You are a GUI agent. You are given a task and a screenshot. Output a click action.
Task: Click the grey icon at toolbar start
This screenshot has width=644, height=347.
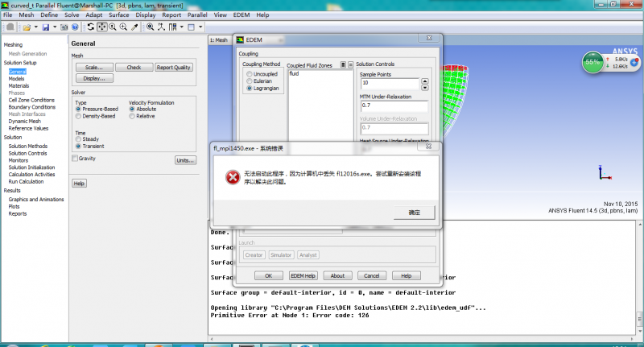(x=10, y=27)
